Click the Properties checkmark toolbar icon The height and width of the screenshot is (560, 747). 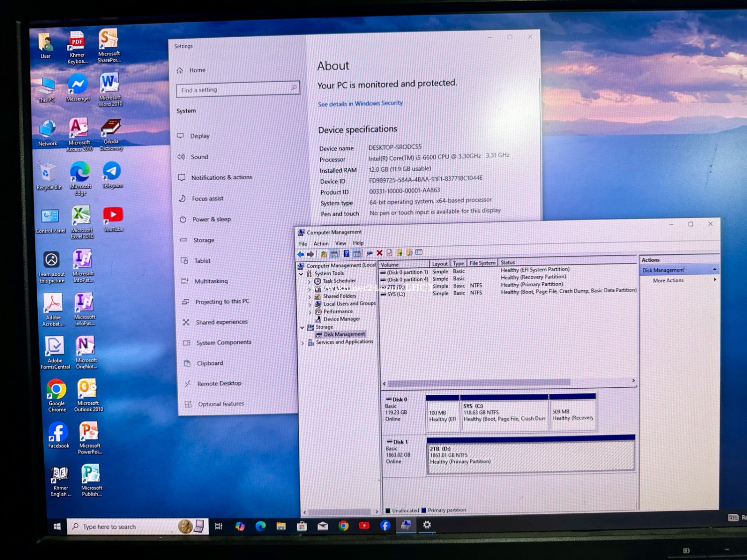point(389,253)
